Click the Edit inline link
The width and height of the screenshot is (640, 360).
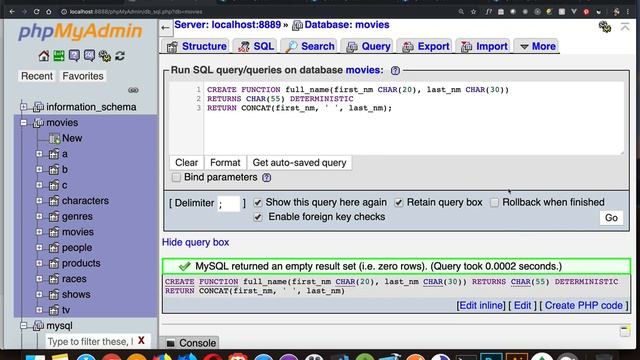(481, 306)
